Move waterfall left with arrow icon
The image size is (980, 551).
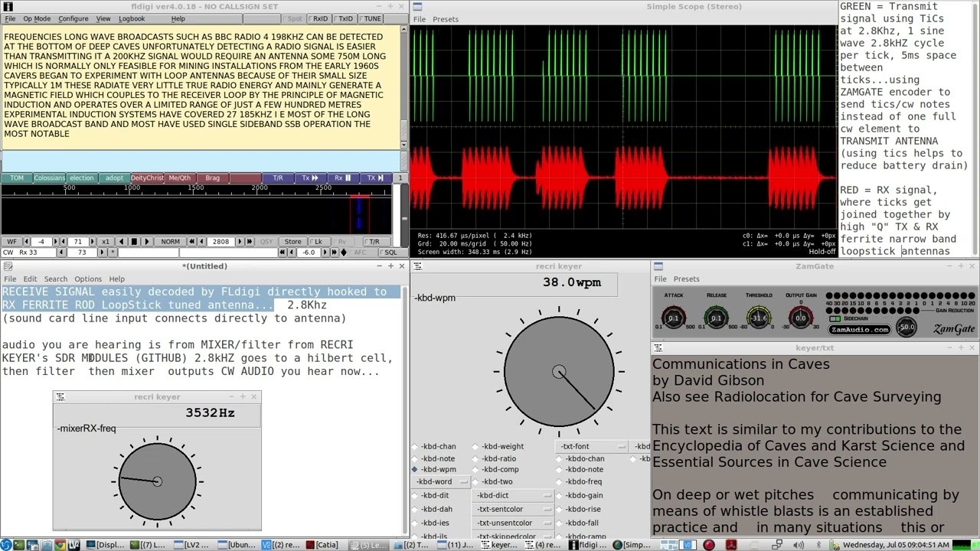pyautogui.click(x=122, y=242)
